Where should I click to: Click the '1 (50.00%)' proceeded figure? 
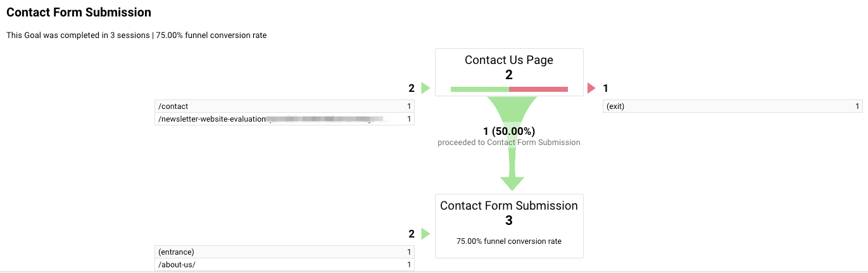pyautogui.click(x=509, y=131)
